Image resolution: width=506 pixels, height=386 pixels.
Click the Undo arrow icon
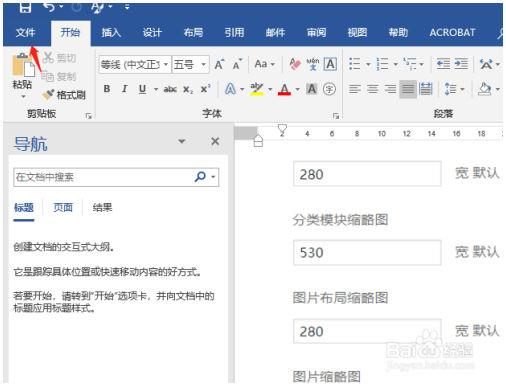(x=49, y=7)
